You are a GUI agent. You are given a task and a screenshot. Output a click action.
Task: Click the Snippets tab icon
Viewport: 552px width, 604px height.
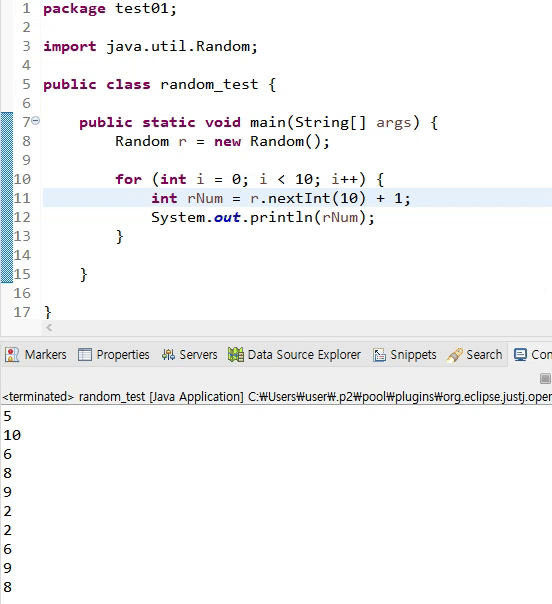[x=379, y=355]
